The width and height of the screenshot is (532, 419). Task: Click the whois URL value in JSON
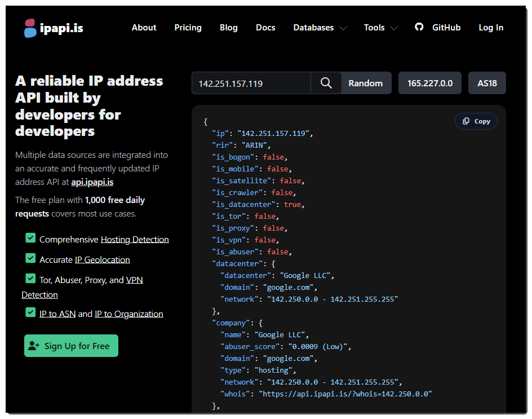coord(345,394)
